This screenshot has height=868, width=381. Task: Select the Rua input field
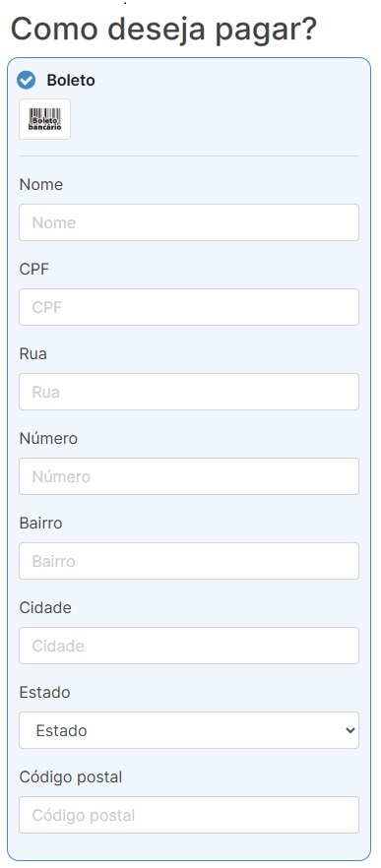(x=189, y=392)
